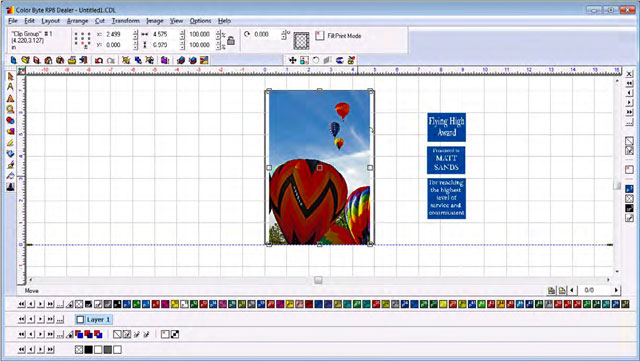This screenshot has height=361, width=640.
Task: Select the zoom magnifier tool
Action: coord(10,109)
